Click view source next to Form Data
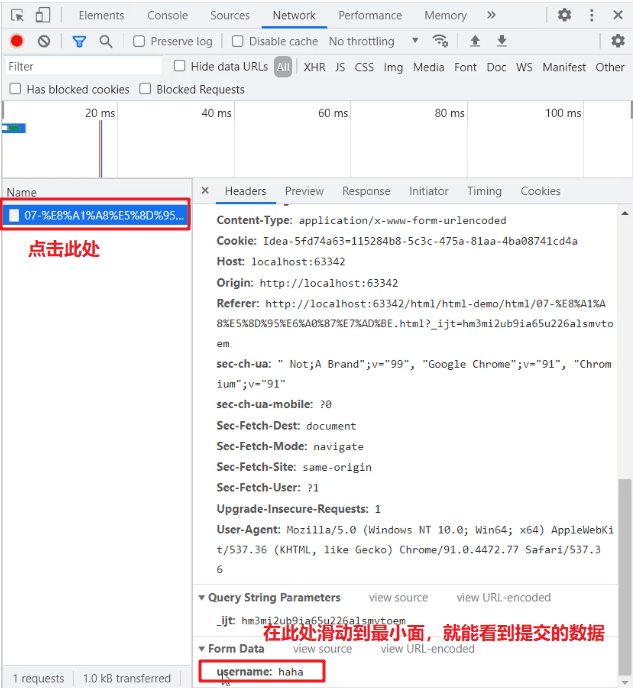Viewport: 633px width, 688px height. point(321,649)
